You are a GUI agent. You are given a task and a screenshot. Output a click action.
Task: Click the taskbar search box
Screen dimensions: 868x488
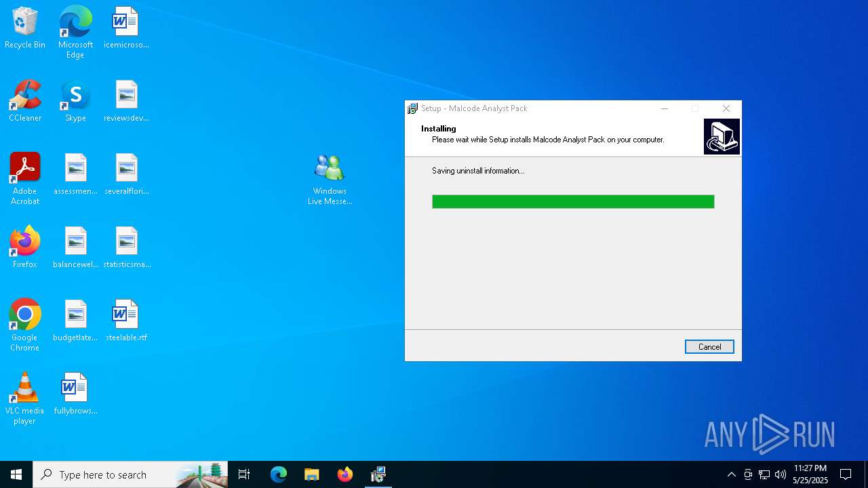[x=130, y=474]
